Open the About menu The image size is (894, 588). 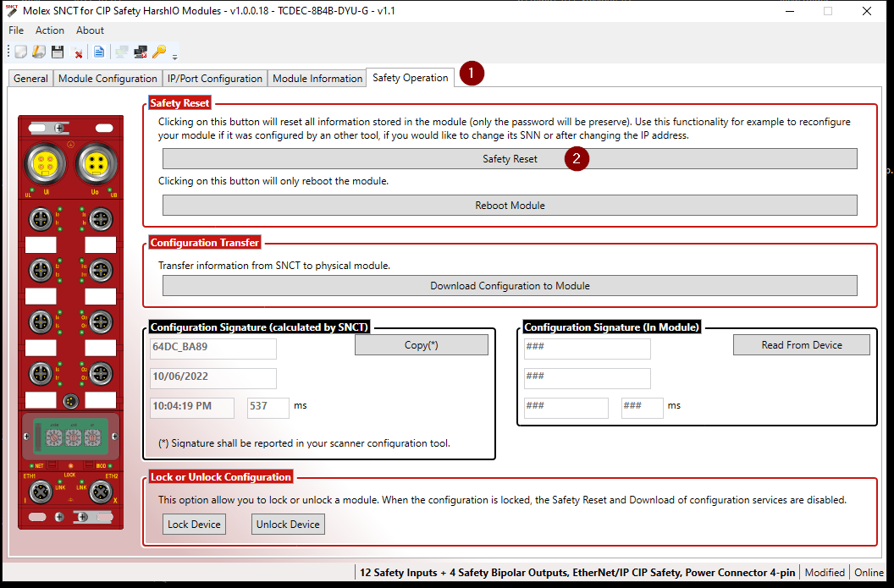90,30
